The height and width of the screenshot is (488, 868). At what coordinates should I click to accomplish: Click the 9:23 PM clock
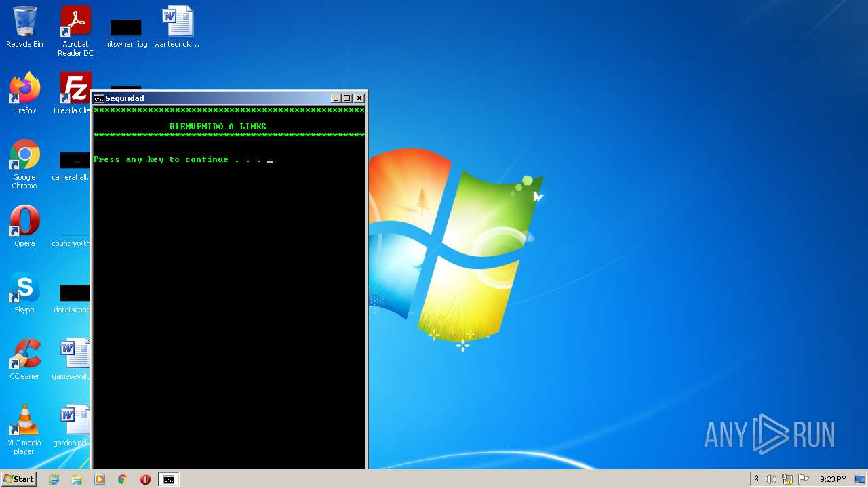[833, 479]
